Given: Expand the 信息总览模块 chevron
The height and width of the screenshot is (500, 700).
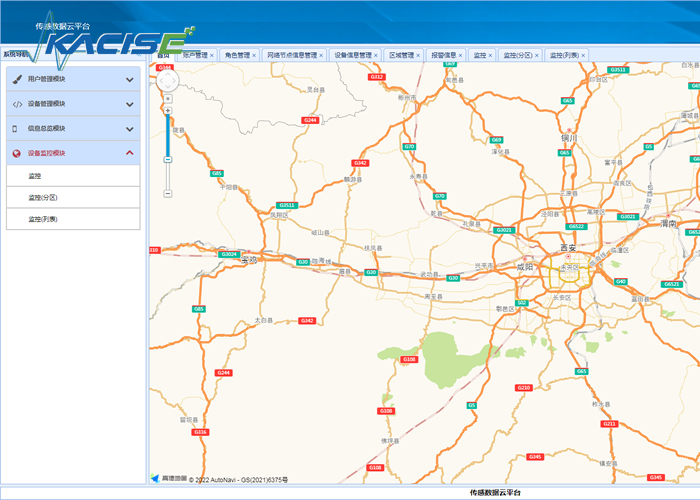Looking at the screenshot, I should click(129, 129).
